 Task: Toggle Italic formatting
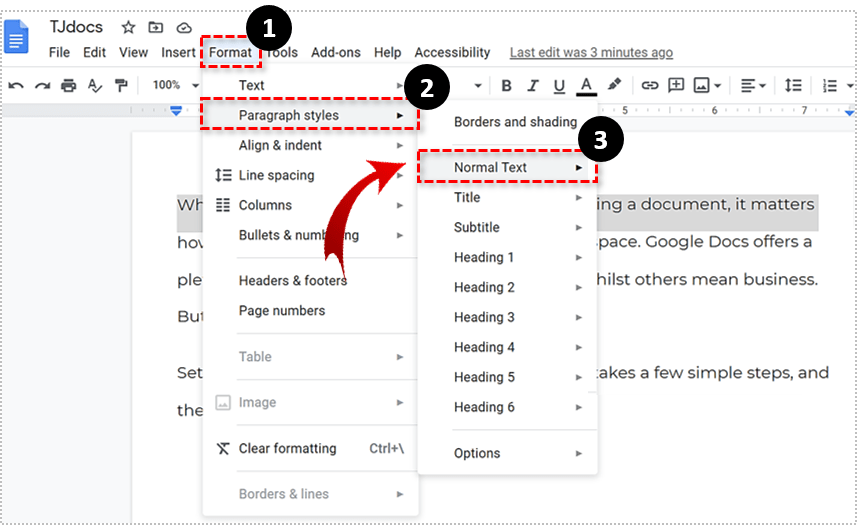pyautogui.click(x=533, y=86)
